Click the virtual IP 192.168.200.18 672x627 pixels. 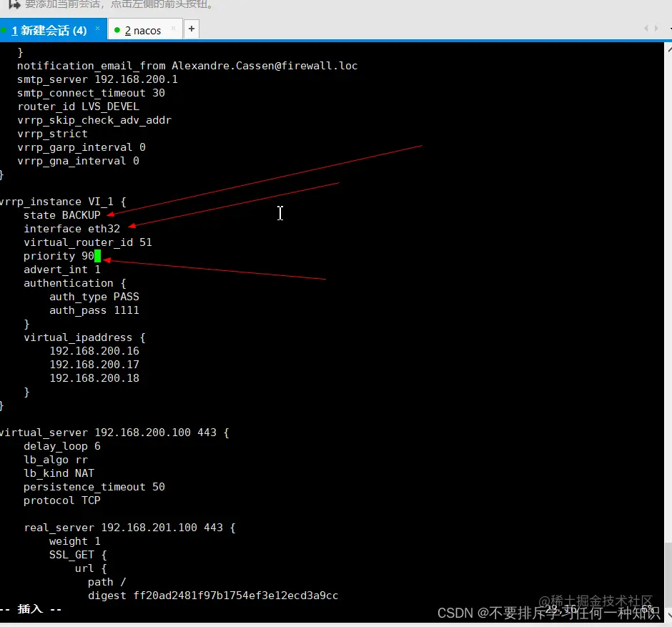coord(94,378)
